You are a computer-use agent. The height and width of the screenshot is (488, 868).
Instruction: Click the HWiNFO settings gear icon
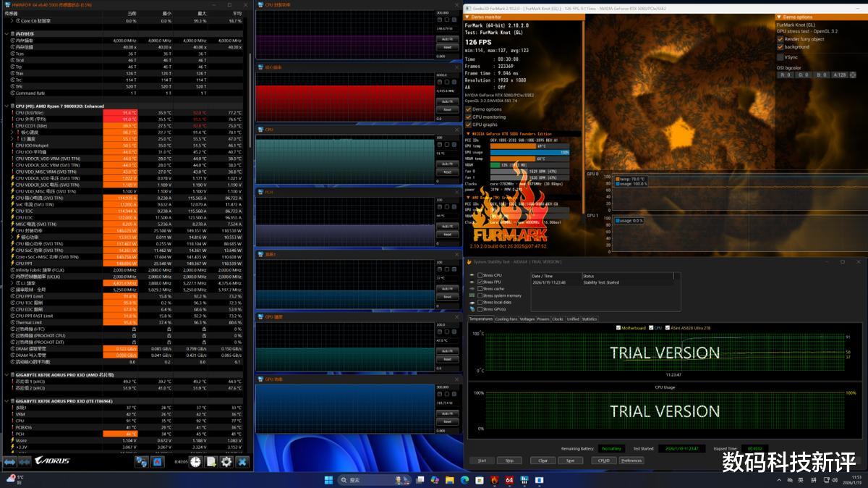click(226, 462)
